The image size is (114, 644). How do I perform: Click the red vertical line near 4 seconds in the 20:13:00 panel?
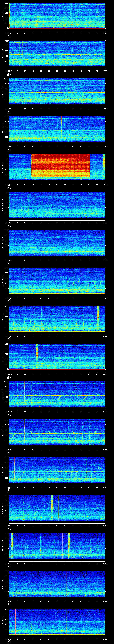tap(15, 470)
